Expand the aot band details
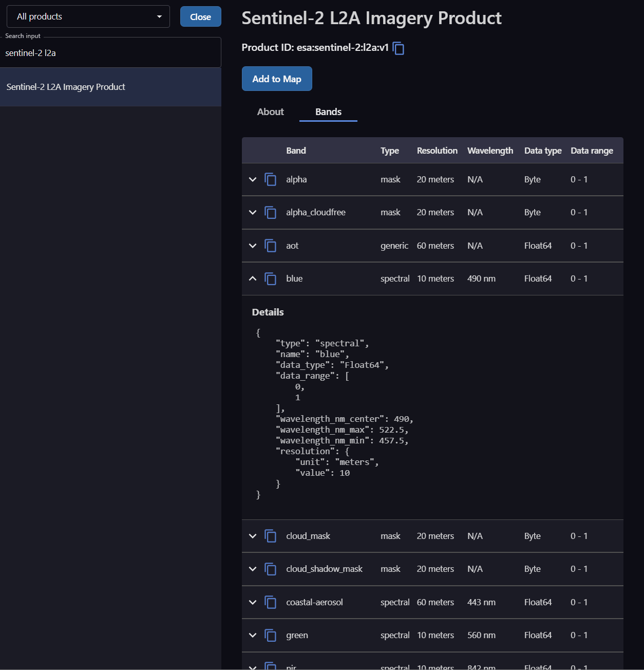This screenshot has width=644, height=670. click(x=253, y=246)
